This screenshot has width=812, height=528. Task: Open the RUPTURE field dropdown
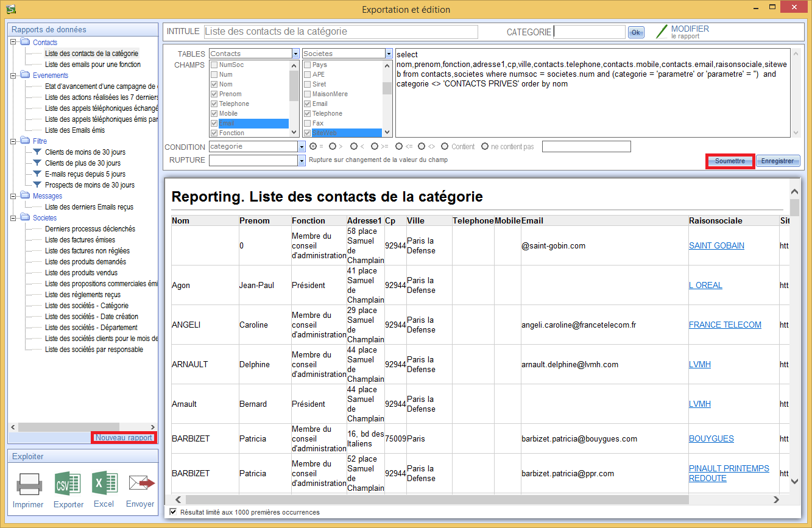click(x=302, y=160)
